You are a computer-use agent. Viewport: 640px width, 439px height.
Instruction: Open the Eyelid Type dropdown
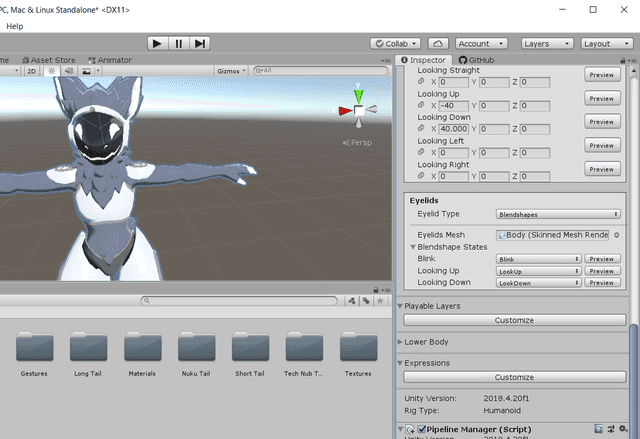click(558, 214)
